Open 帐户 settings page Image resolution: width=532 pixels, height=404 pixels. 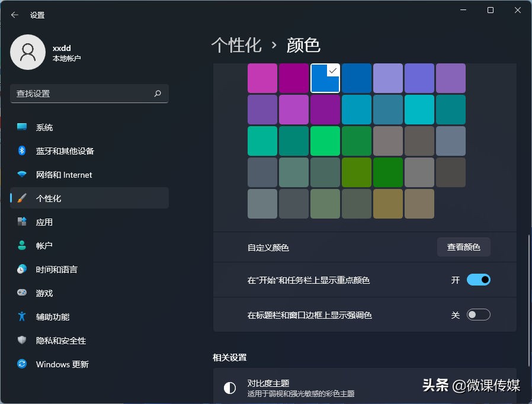point(89,245)
